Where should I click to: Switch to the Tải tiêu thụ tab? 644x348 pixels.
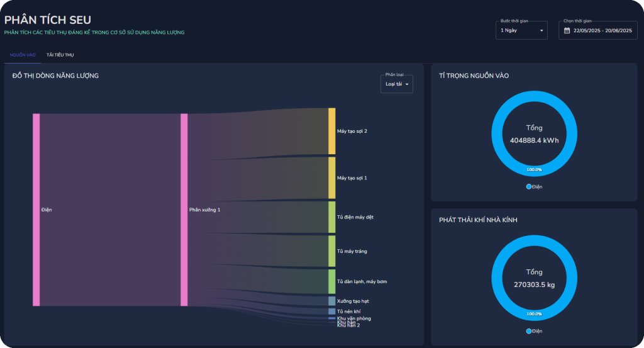(x=60, y=55)
